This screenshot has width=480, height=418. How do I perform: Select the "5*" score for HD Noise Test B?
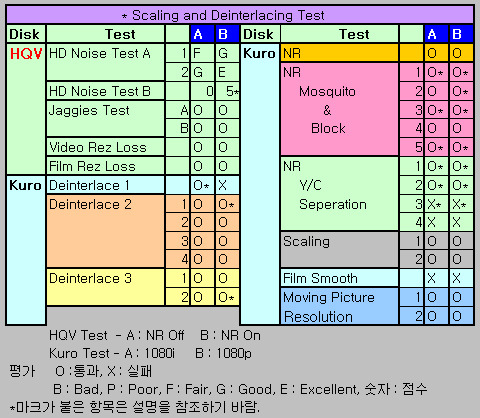[232, 91]
